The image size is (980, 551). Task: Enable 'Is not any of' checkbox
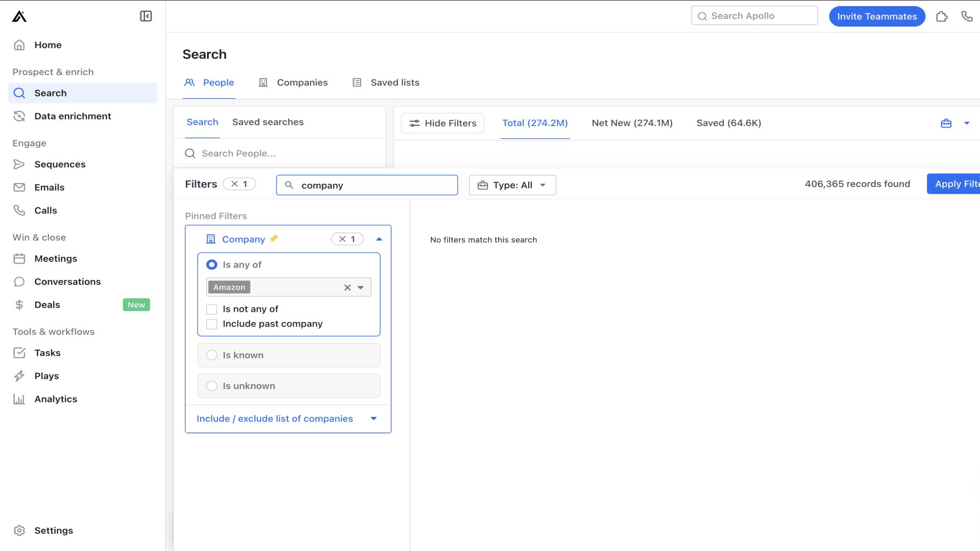point(212,308)
